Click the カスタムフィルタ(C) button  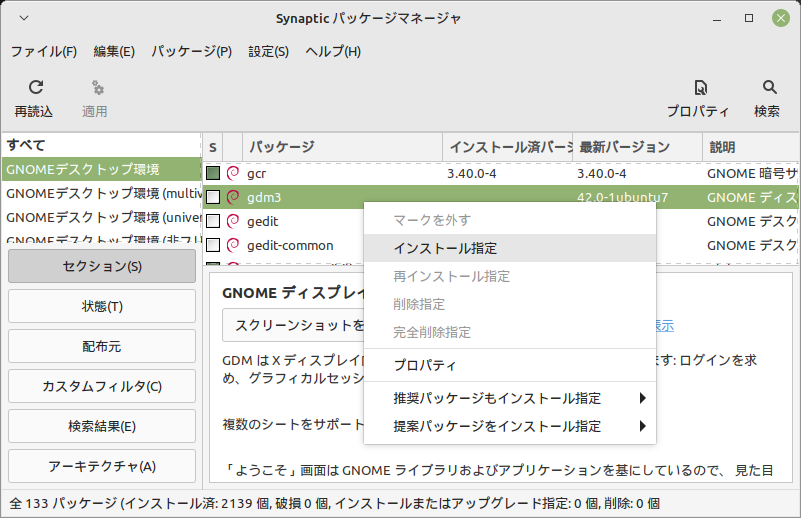102,386
